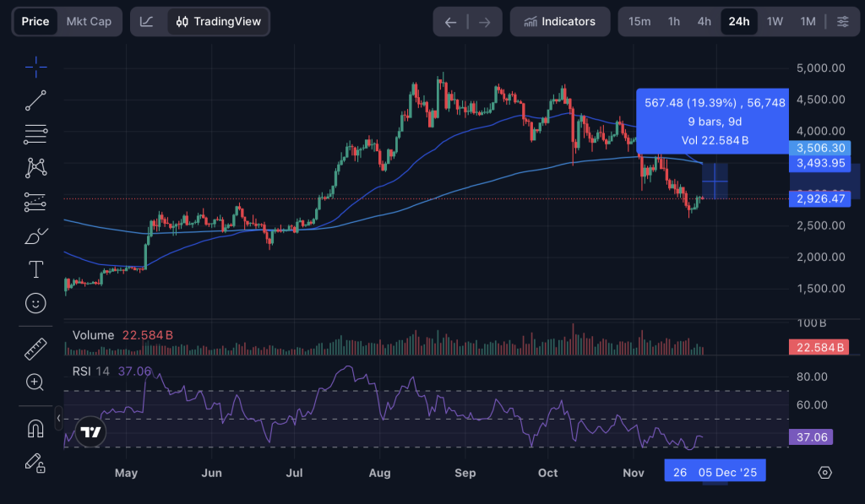Open the emoji sticker tool

click(35, 303)
